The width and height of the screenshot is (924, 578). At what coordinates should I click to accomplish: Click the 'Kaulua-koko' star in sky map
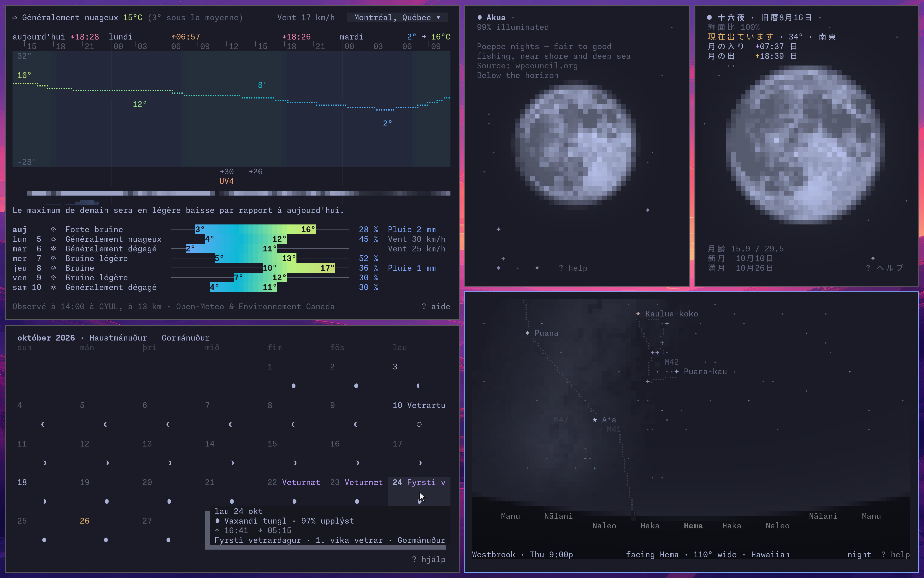click(638, 314)
